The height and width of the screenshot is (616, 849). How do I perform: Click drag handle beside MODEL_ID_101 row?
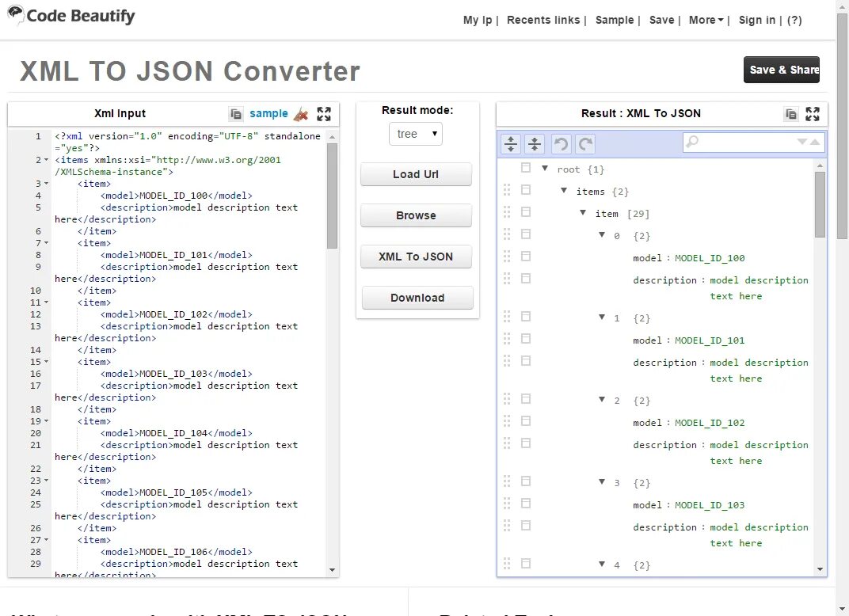[x=507, y=339]
